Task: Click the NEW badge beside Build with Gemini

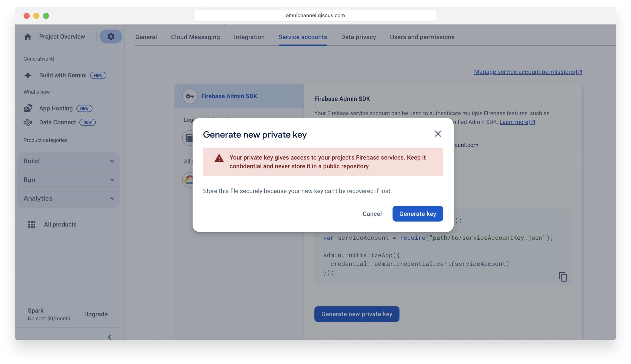Action: tap(98, 75)
